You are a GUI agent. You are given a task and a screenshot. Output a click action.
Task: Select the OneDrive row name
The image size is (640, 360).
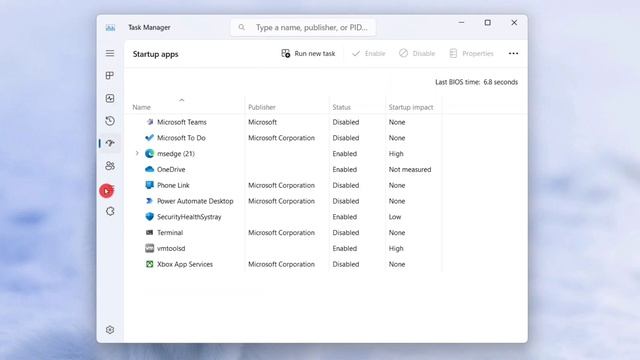[171, 169]
